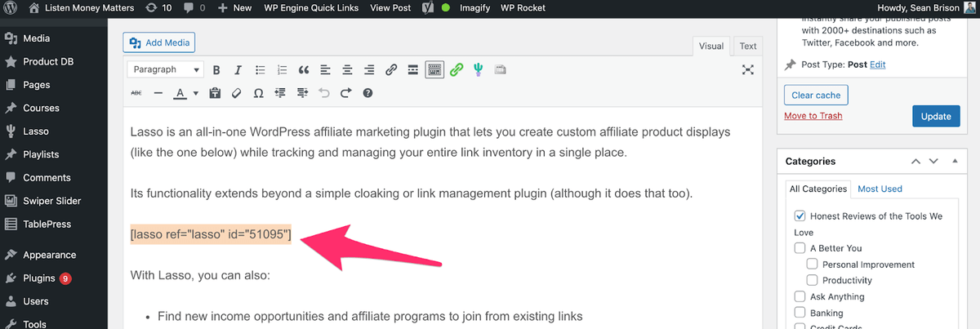Viewport: 980px width, 329px height.
Task: Edit the Post Type link
Action: tap(878, 64)
